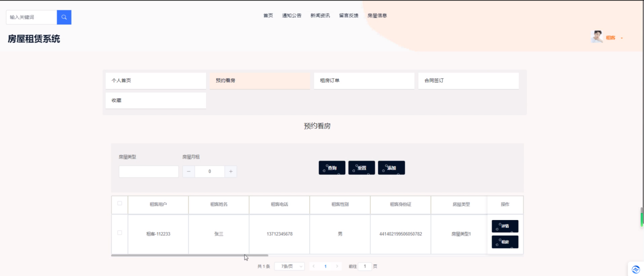Check the row checkbox for 租客-112233
This screenshot has width=644, height=276.
tap(120, 233)
